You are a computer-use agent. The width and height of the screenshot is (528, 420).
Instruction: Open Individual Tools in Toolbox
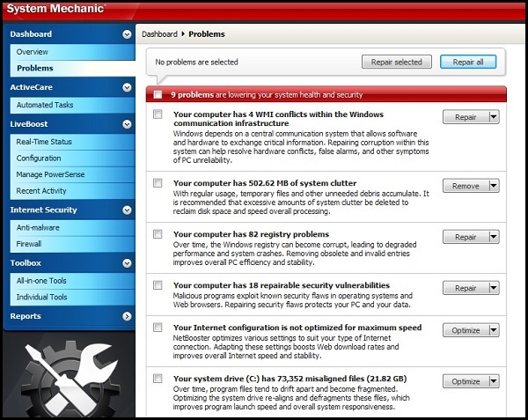pos(72,297)
